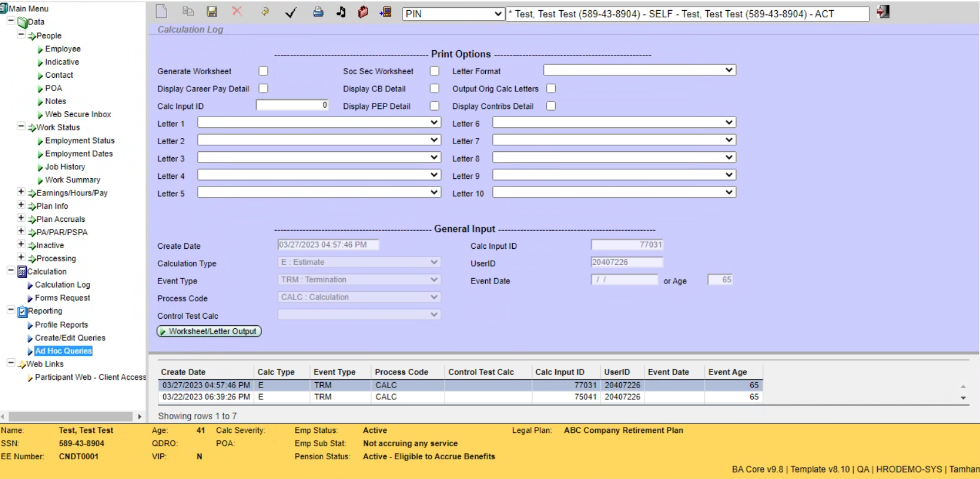Toggle Output Orig Calc Letters checkbox

click(551, 89)
